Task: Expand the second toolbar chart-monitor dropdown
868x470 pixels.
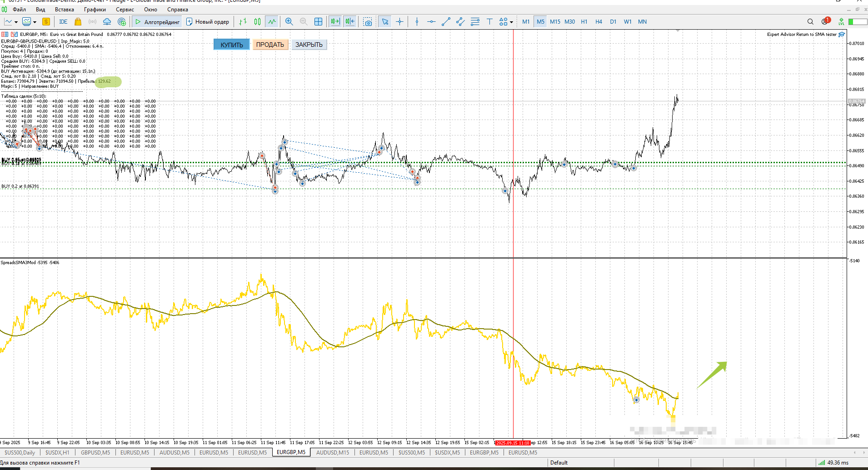Action: 35,22
